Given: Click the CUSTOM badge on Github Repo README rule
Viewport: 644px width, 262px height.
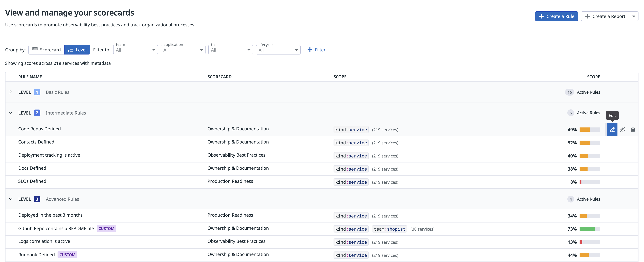Looking at the screenshot, I should pos(106,229).
